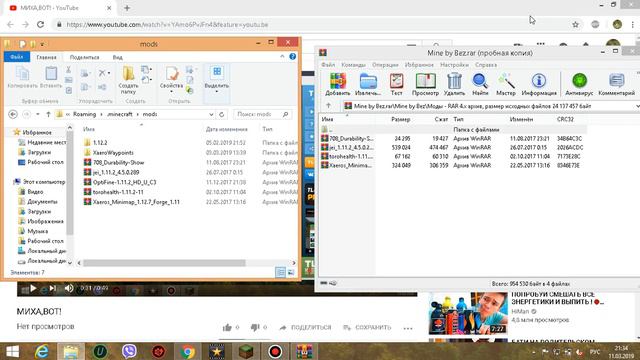The width and height of the screenshot is (640, 360).
Task: Click YouTube СОХРАНИТЬ save button
Action: click(367, 327)
